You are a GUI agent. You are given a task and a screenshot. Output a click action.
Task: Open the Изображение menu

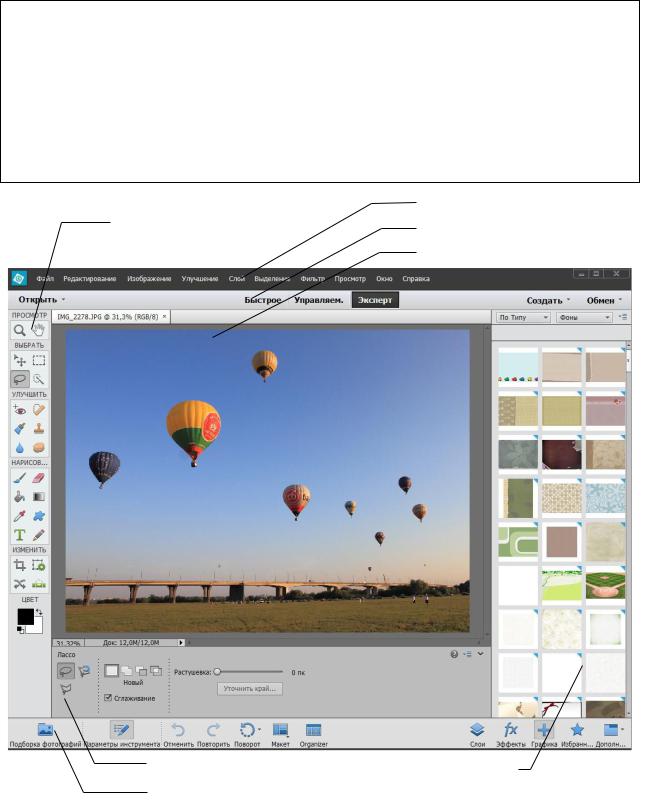tap(149, 278)
